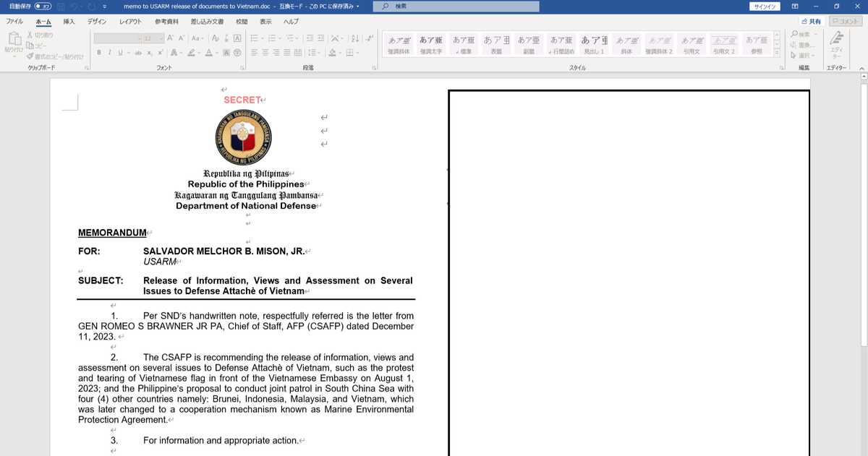Click the Comments (コメント) button
The height and width of the screenshot is (456, 868).
point(846,22)
